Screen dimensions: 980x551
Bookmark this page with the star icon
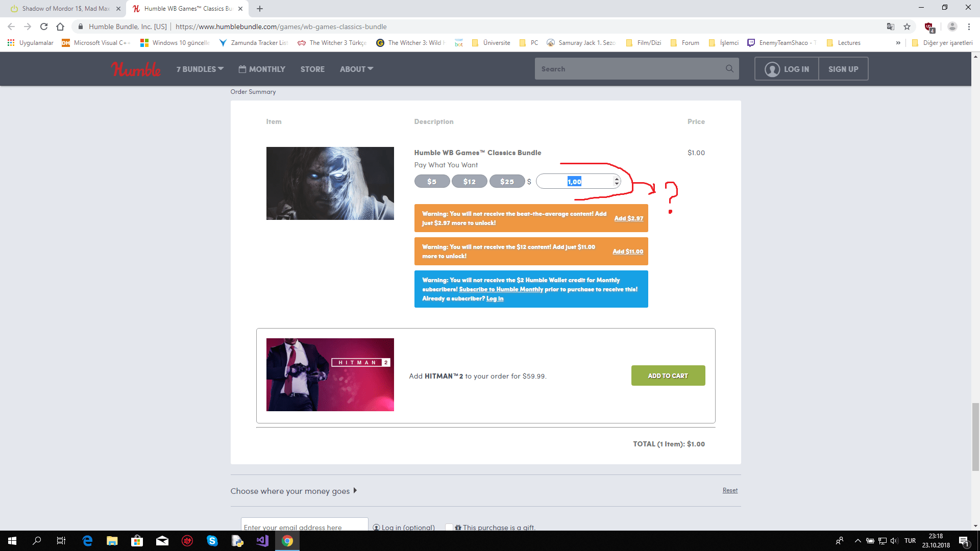tap(907, 27)
